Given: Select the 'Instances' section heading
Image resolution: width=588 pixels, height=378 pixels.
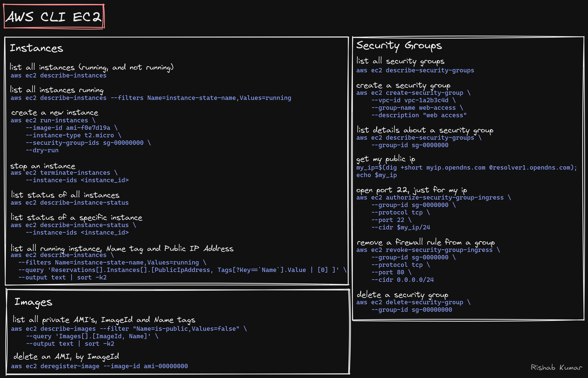Looking at the screenshot, I should click(x=37, y=48).
